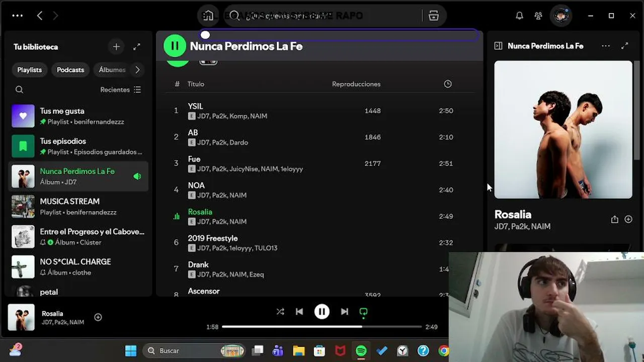Skip to the next track
The width and height of the screenshot is (644, 362).
[345, 312]
